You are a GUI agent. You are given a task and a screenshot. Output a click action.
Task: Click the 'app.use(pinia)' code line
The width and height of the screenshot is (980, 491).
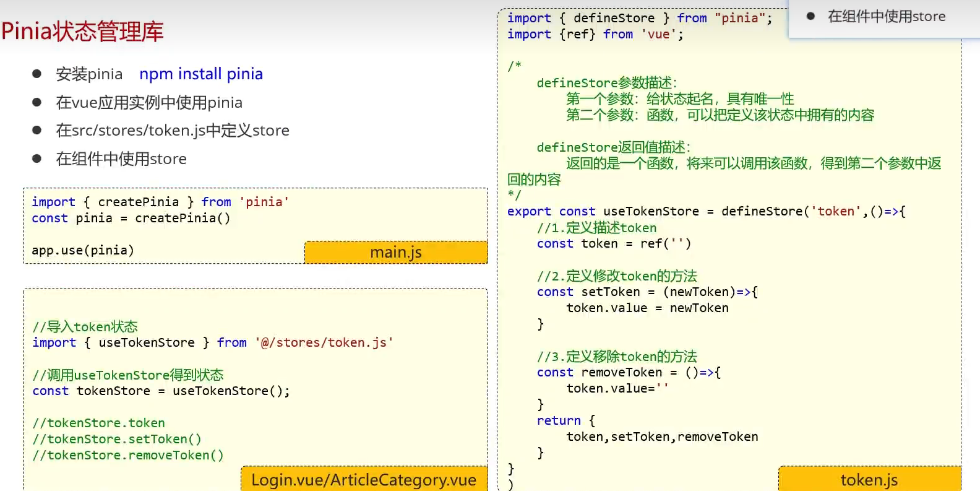[x=83, y=250]
